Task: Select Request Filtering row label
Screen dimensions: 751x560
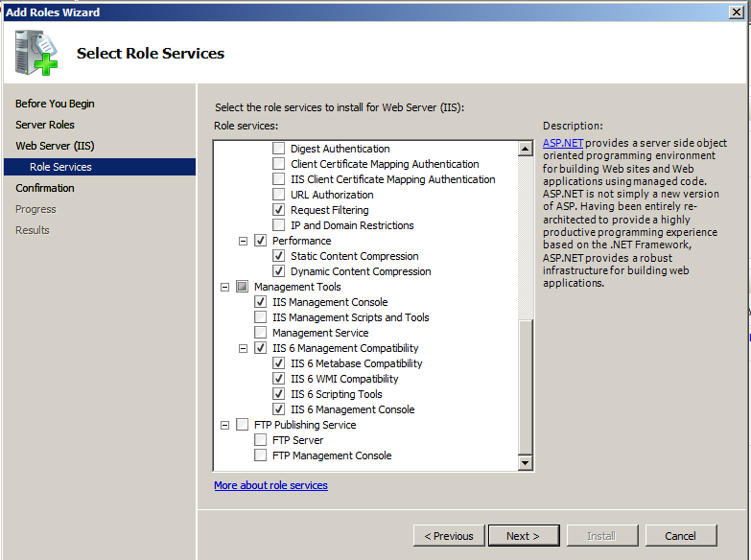Action: [330, 210]
